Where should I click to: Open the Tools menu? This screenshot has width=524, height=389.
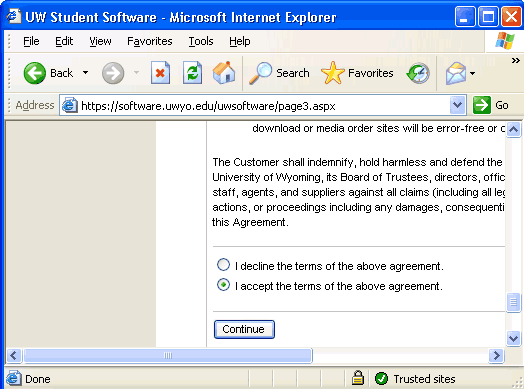(x=201, y=41)
